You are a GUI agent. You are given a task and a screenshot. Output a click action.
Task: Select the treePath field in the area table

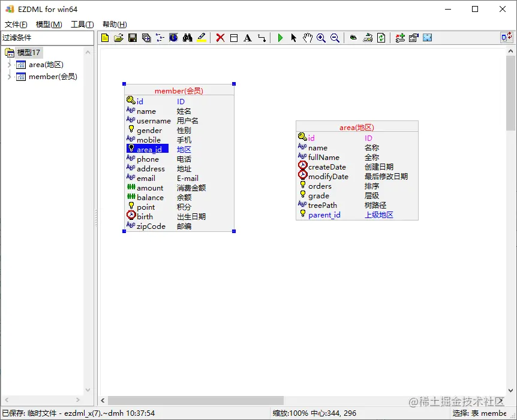pos(323,206)
